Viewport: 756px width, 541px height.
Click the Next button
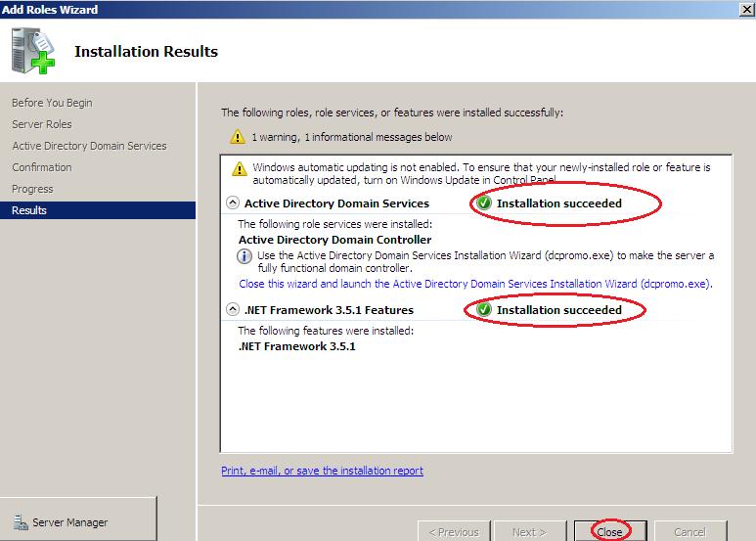point(529,531)
